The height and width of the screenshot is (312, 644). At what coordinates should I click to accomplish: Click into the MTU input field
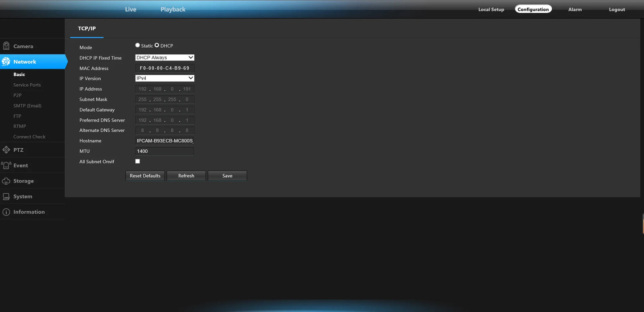pyautogui.click(x=164, y=151)
